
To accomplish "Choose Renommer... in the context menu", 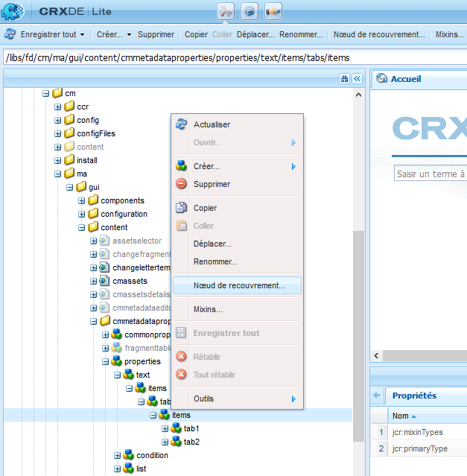I will 237,261.
